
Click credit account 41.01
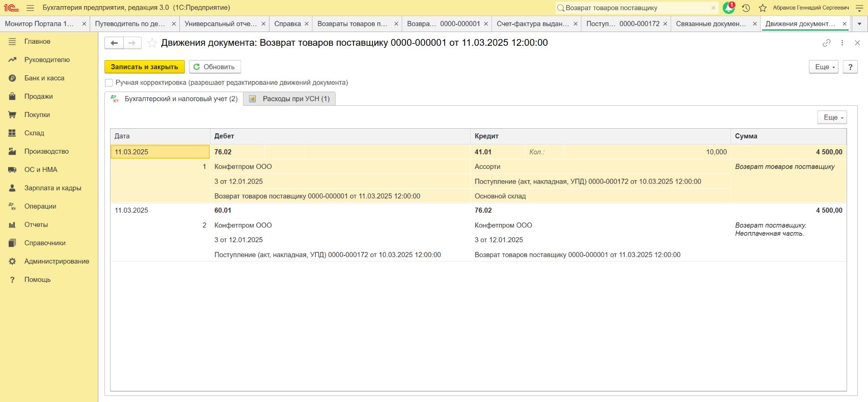[x=483, y=152]
